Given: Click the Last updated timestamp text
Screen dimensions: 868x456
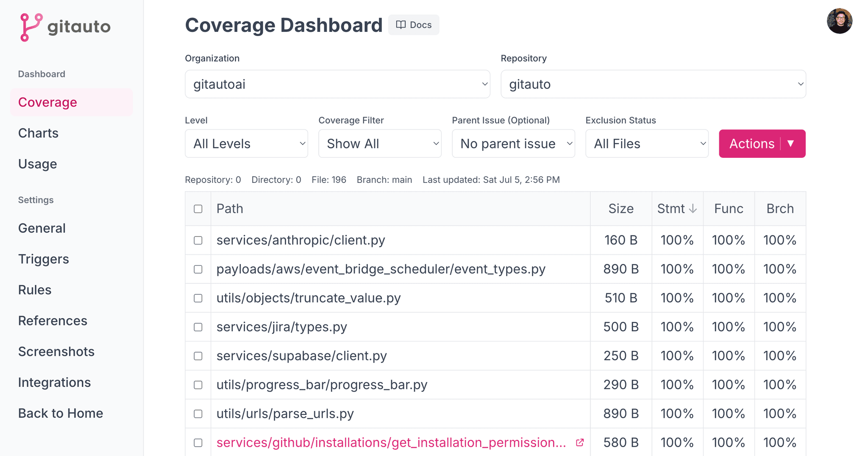Looking at the screenshot, I should [491, 180].
